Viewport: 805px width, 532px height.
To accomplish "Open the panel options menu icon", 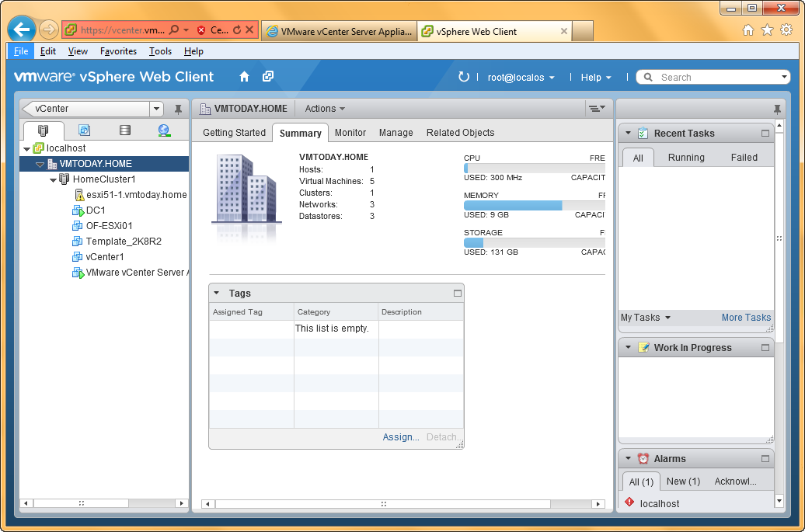I will (597, 108).
